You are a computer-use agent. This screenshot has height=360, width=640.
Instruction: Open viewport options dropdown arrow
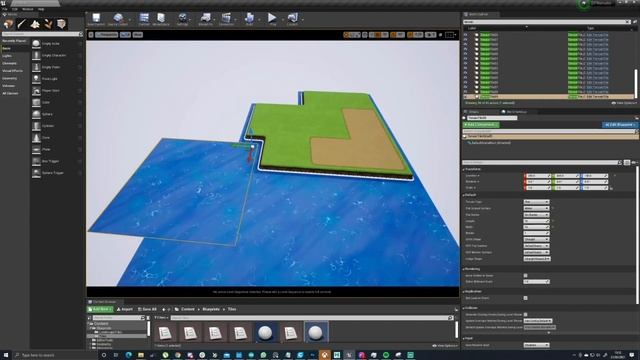(91, 35)
